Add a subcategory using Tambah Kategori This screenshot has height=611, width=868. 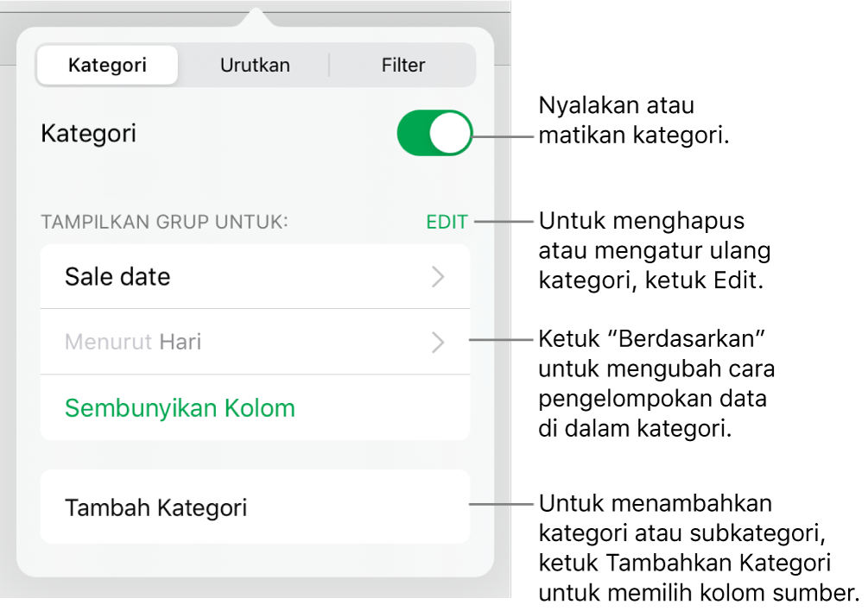[x=155, y=508]
